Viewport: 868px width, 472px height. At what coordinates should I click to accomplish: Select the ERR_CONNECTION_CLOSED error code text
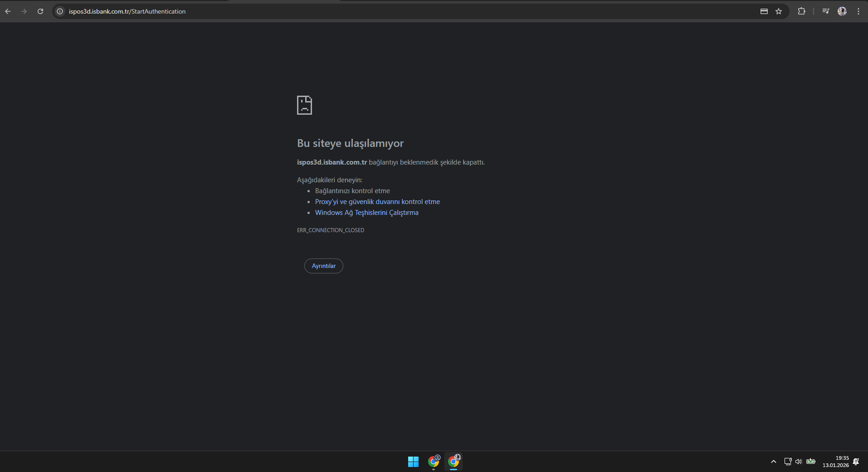click(x=331, y=230)
